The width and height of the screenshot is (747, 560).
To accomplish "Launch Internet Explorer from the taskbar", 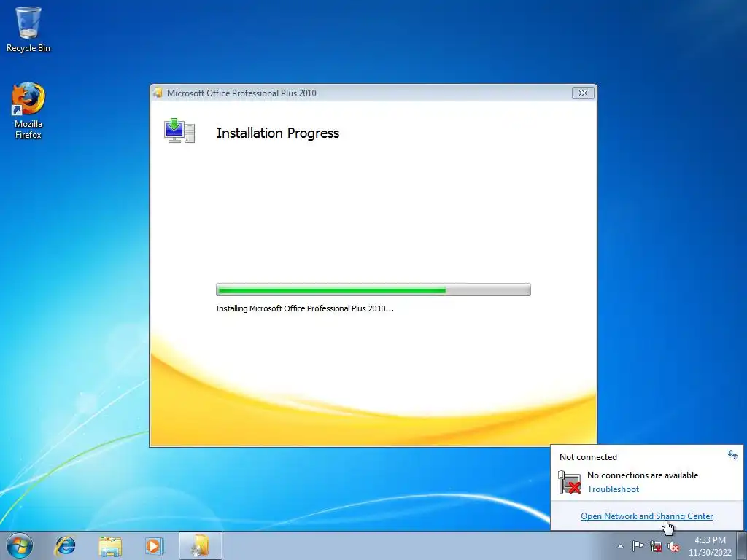I will (65, 545).
